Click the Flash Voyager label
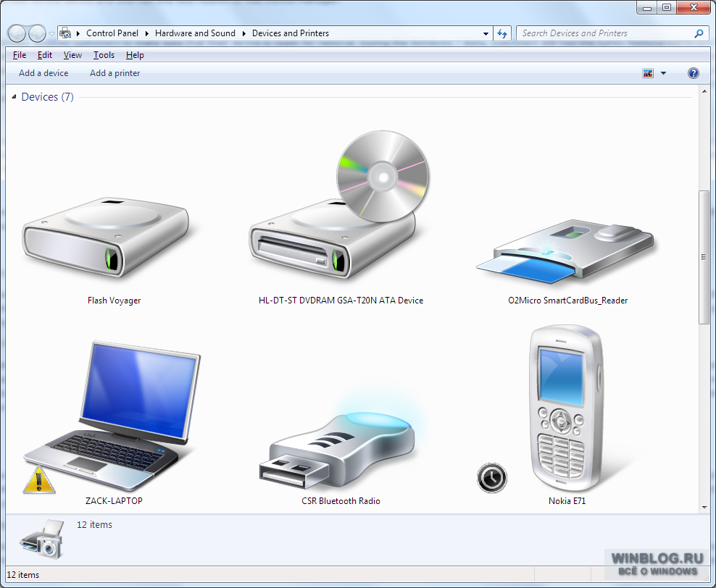The height and width of the screenshot is (588, 716). 115,301
